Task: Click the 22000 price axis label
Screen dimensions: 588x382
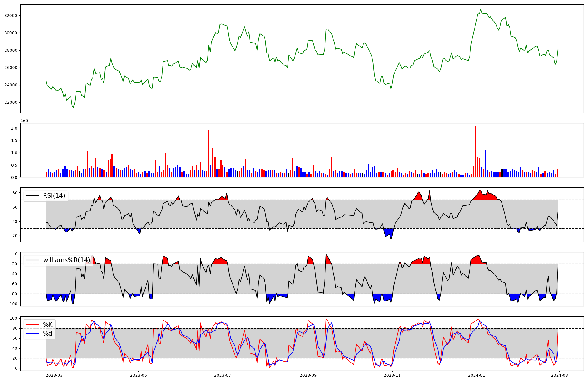Action: [x=11, y=103]
